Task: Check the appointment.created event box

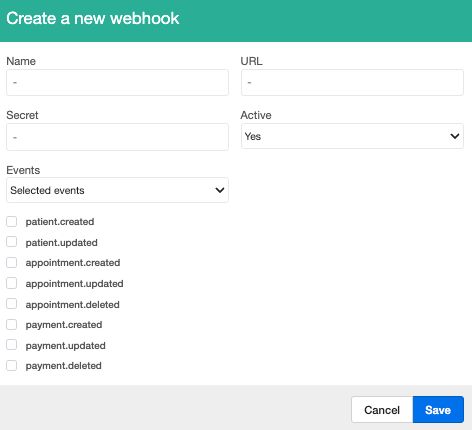Action: point(12,263)
